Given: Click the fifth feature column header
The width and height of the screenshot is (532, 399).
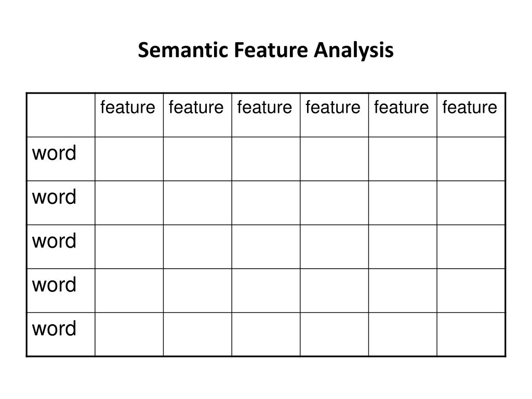Looking at the screenshot, I should coord(402,108).
